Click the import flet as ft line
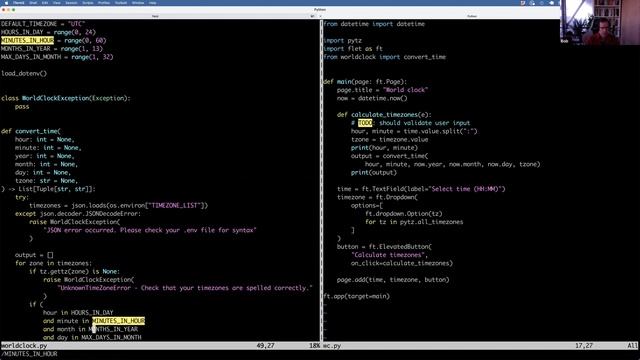The width and height of the screenshot is (640, 360). (x=353, y=49)
